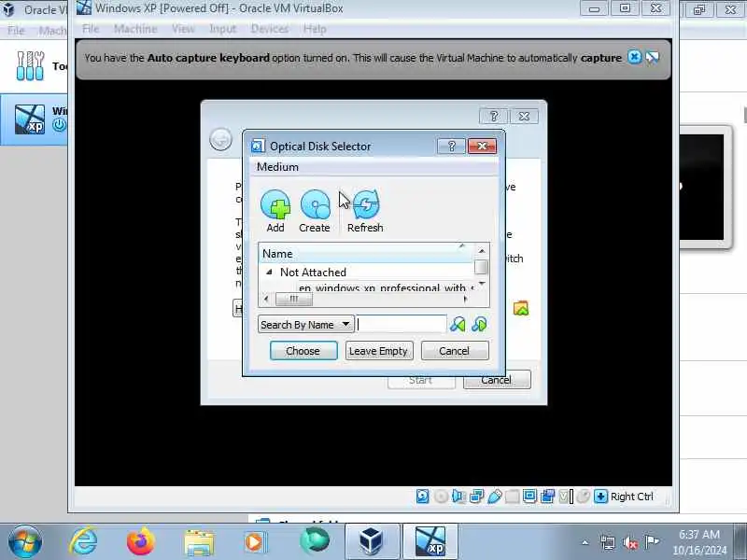Click the back arrow in startup wizard

click(220, 139)
